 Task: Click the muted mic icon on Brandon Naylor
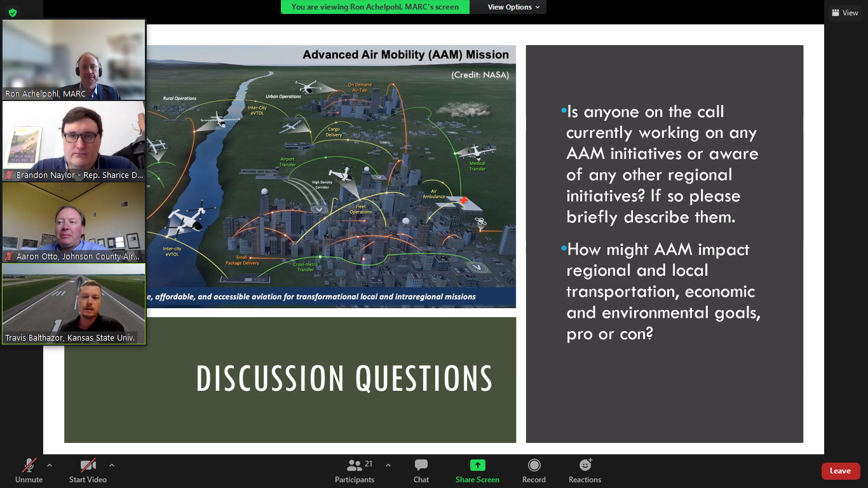[x=10, y=175]
